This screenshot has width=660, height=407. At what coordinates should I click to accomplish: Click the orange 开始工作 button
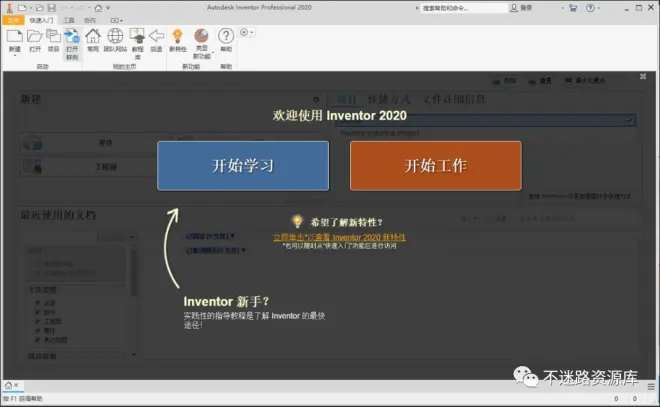[x=436, y=166]
